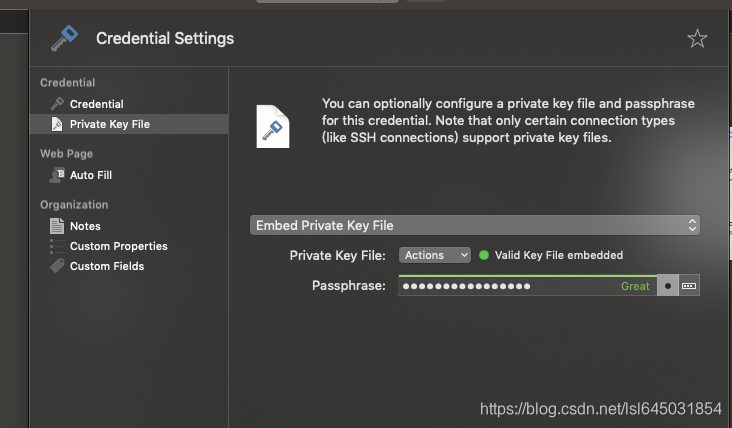This screenshot has width=732, height=428.
Task: Click the large private key file image
Action: point(273,126)
